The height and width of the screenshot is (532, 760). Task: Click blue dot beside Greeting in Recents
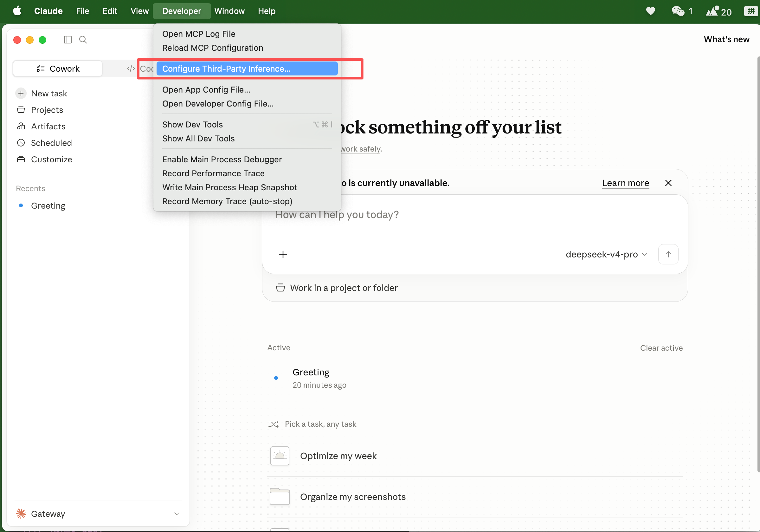click(21, 205)
